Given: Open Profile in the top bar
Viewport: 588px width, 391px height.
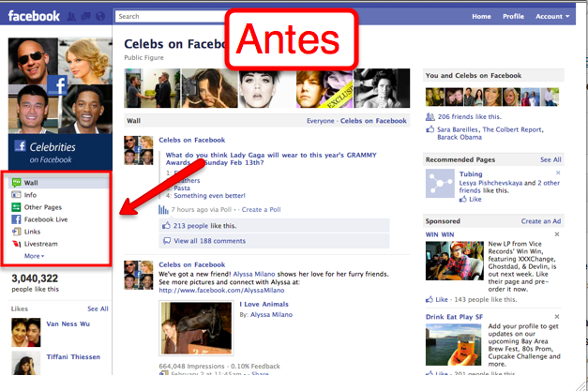Looking at the screenshot, I should (513, 17).
